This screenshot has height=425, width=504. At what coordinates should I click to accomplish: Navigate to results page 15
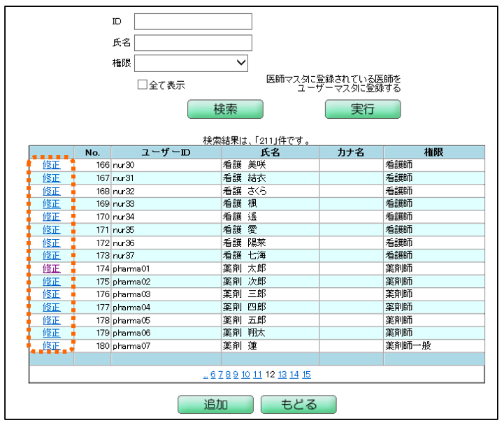pyautogui.click(x=307, y=375)
